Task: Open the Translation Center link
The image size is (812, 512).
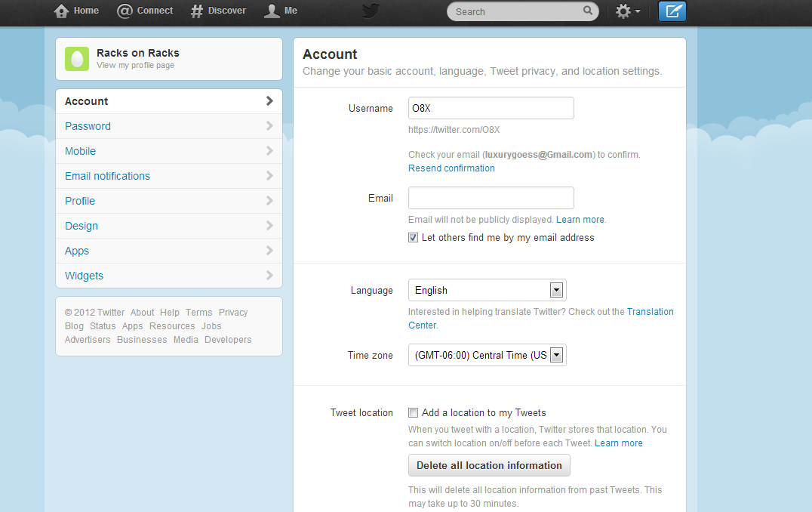Action: coord(651,311)
